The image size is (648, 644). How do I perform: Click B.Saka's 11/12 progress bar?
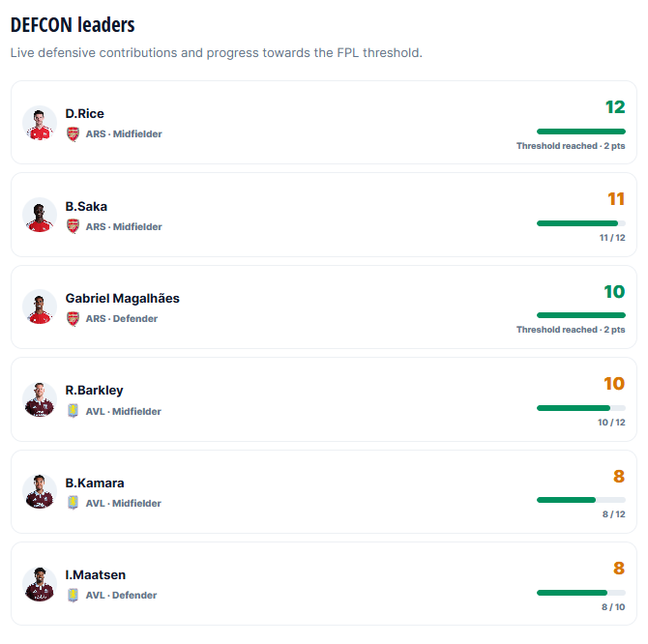click(581, 223)
